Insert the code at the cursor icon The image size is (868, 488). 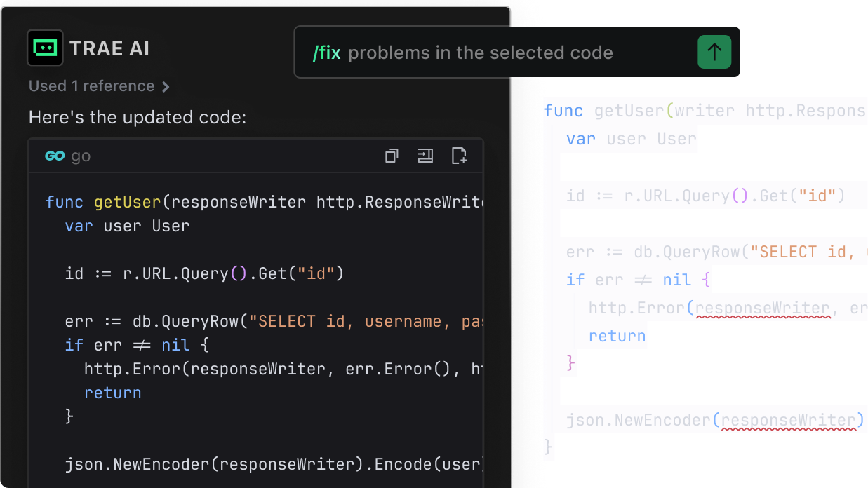[x=425, y=156]
